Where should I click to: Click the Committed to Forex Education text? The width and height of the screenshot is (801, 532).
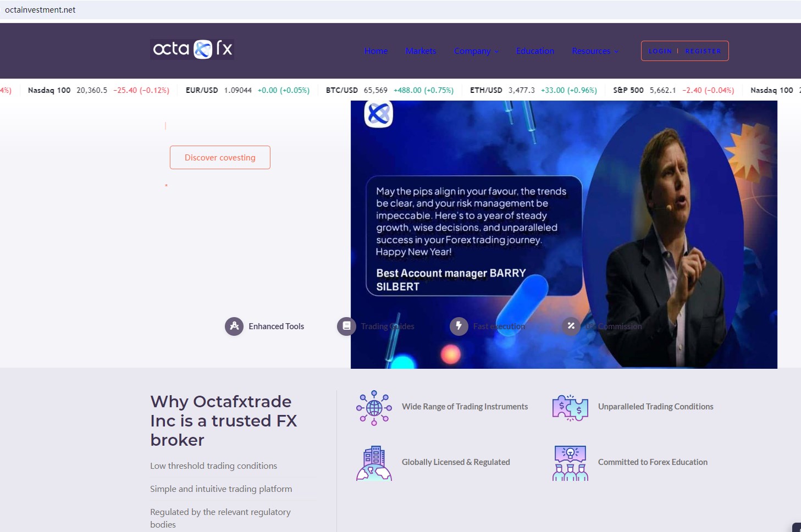[653, 462]
